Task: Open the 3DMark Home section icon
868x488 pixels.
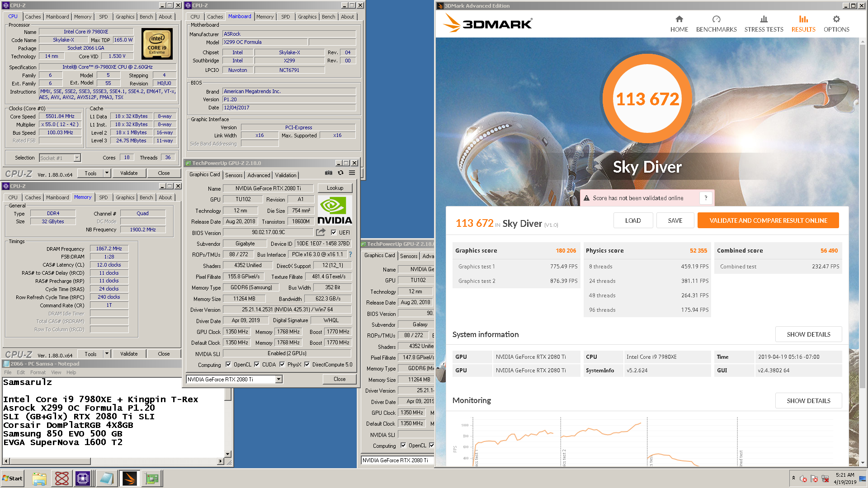Action: 679,19
